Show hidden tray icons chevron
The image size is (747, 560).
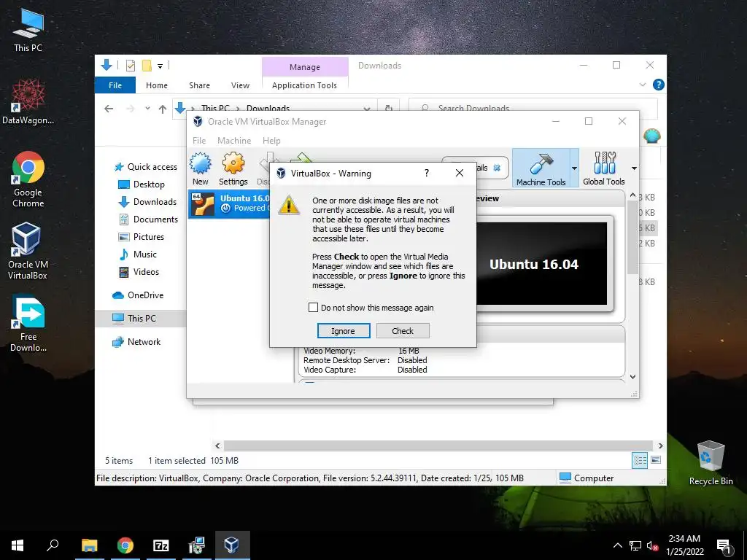(x=617, y=545)
